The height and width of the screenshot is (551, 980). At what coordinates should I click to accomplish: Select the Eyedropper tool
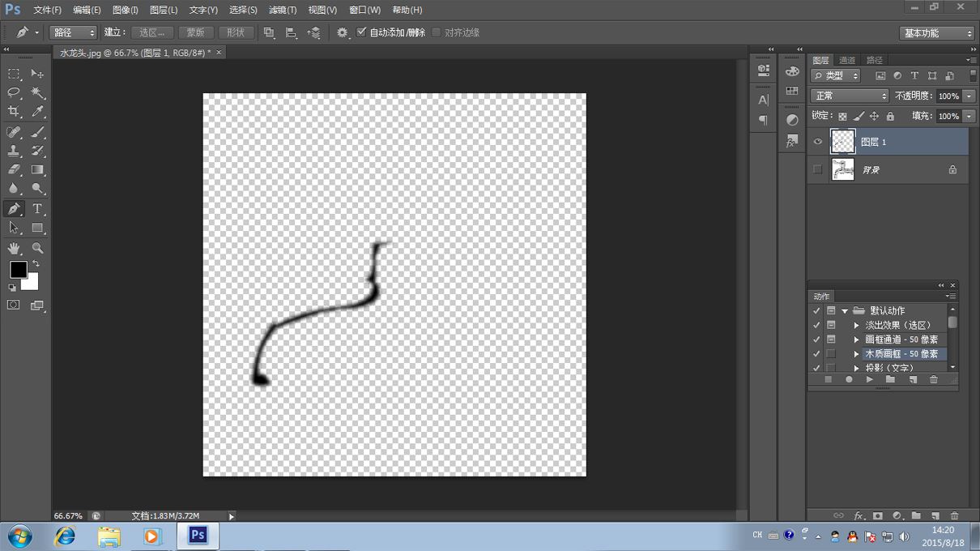tap(37, 112)
